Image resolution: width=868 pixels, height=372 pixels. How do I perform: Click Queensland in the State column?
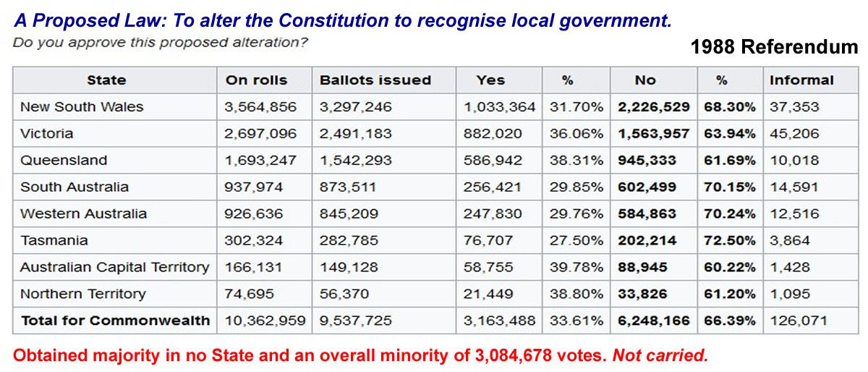[x=64, y=161]
